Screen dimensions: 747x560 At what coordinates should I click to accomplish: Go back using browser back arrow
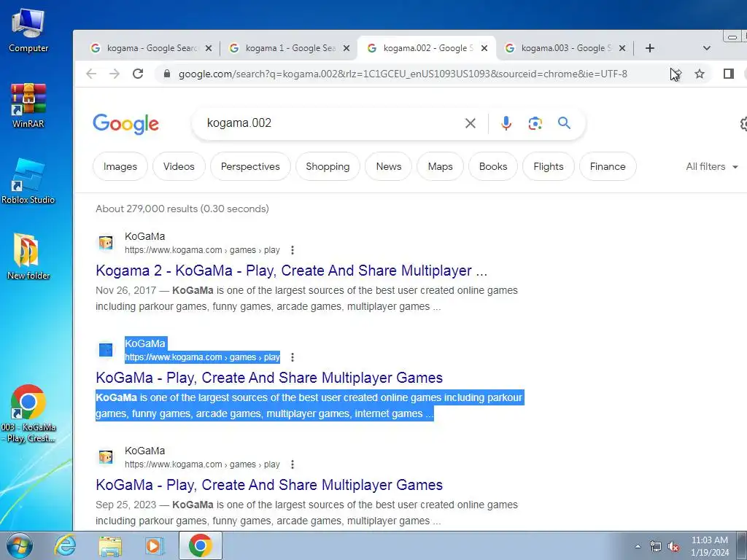pyautogui.click(x=91, y=74)
